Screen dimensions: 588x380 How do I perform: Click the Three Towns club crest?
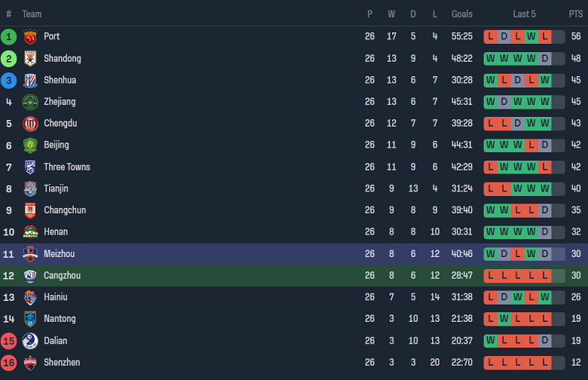30,167
